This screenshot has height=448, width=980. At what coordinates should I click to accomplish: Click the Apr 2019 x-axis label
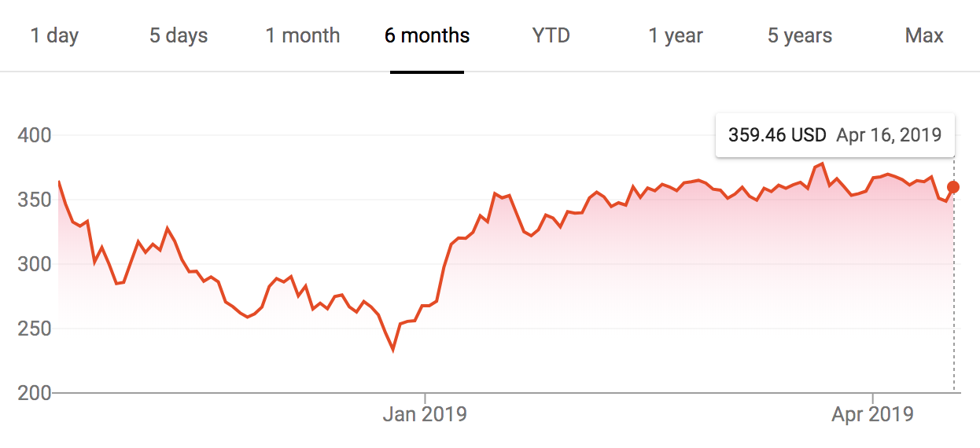point(872,414)
